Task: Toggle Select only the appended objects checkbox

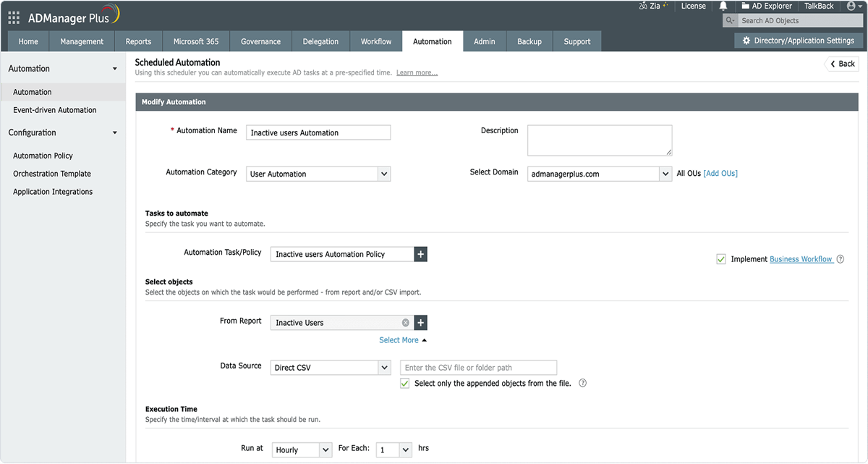Action: point(405,384)
